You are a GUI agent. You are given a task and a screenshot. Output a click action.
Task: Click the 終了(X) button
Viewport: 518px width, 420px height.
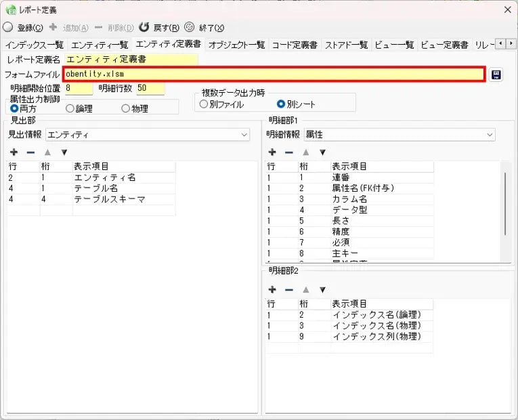[204, 28]
